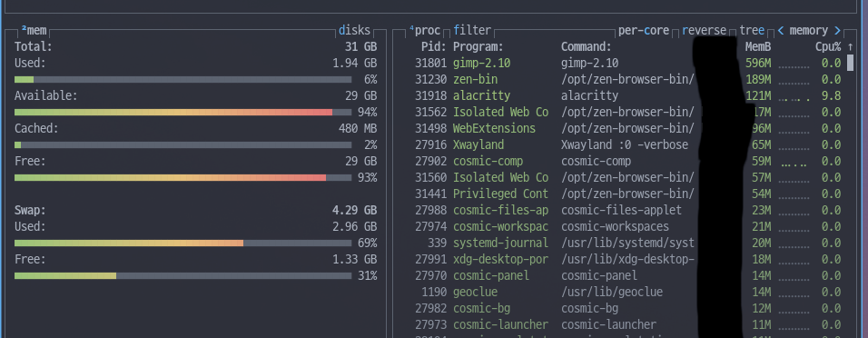
Task: Click the swap Used 2.96 GB value
Action: pyautogui.click(x=355, y=226)
